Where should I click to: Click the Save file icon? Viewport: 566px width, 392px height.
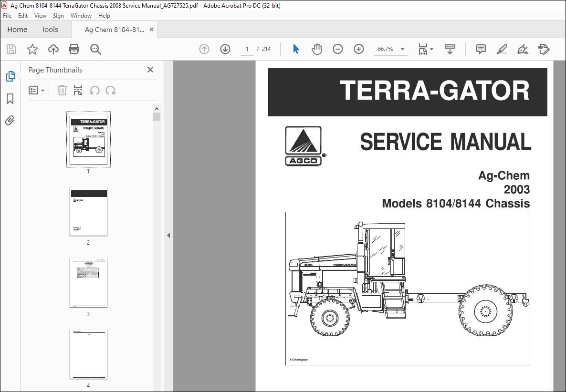tap(11, 49)
